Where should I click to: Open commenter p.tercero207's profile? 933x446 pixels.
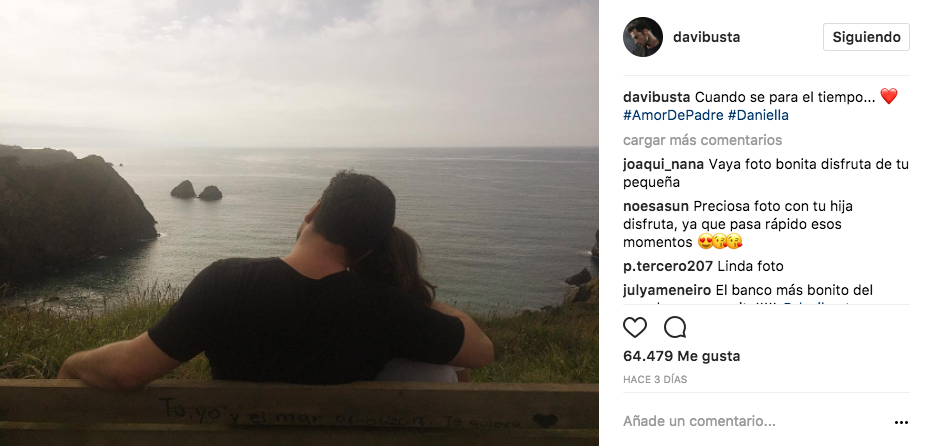(668, 266)
